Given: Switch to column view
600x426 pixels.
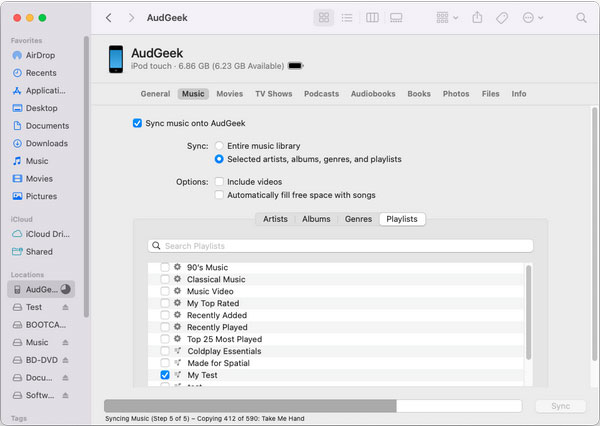Looking at the screenshot, I should click(x=372, y=18).
